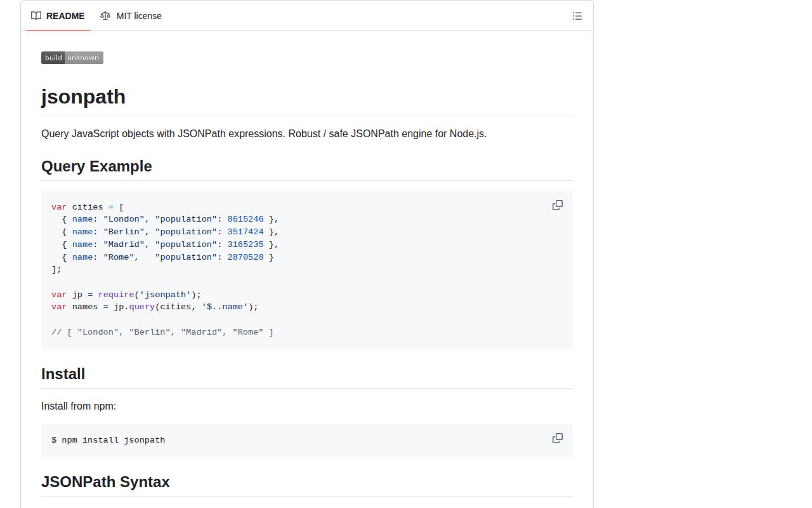Open the README outline list icon
Screen dimensions: 812x508
coord(577,16)
